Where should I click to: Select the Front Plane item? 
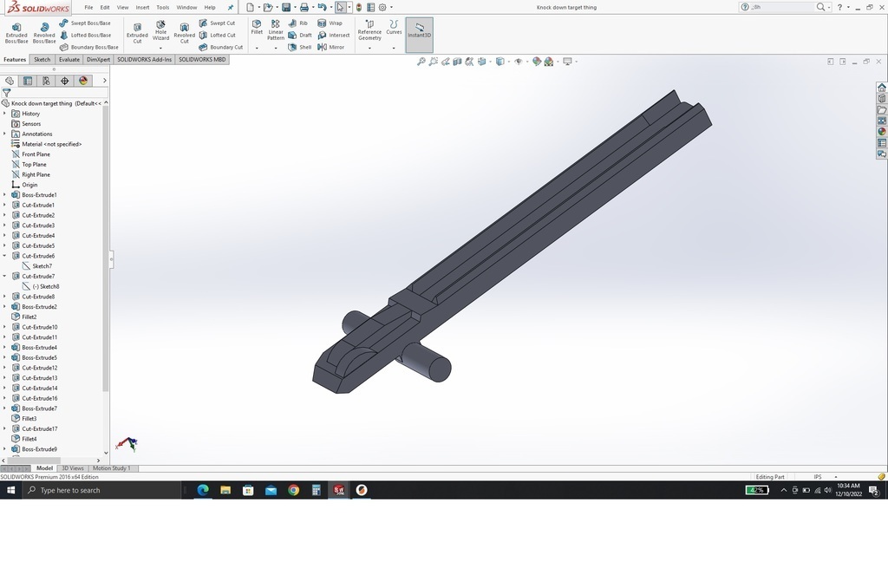click(x=36, y=154)
